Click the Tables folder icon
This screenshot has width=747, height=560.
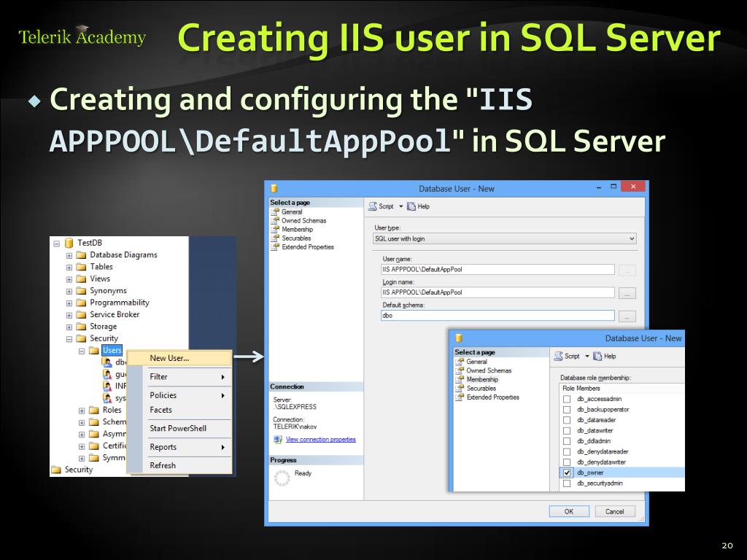click(x=82, y=267)
